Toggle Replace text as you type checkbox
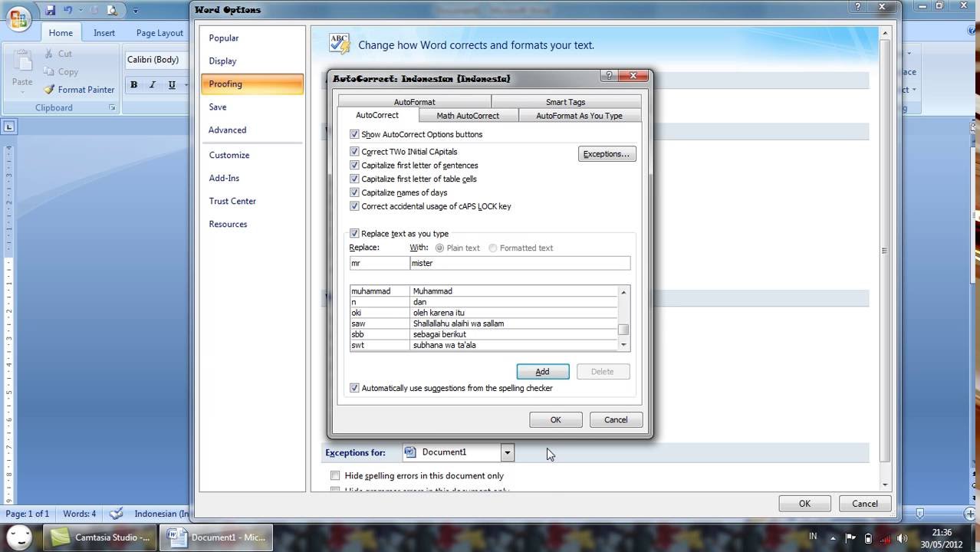 (x=354, y=234)
